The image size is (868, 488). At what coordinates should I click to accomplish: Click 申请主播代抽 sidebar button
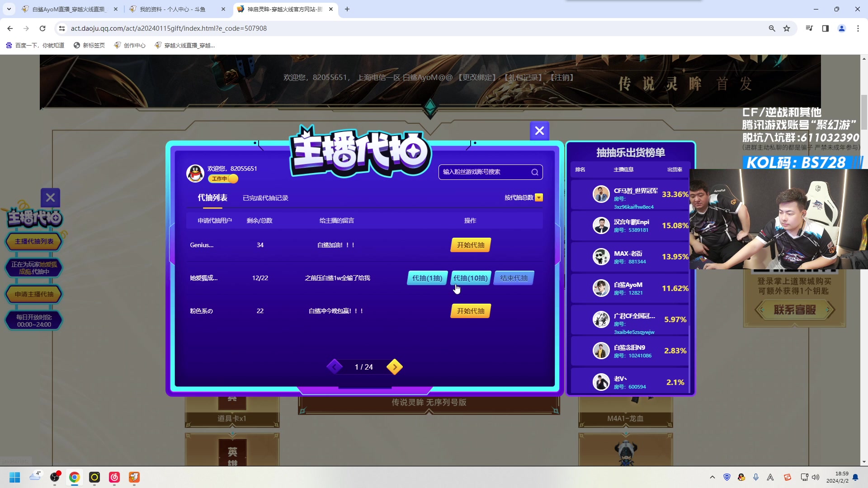[x=34, y=294]
